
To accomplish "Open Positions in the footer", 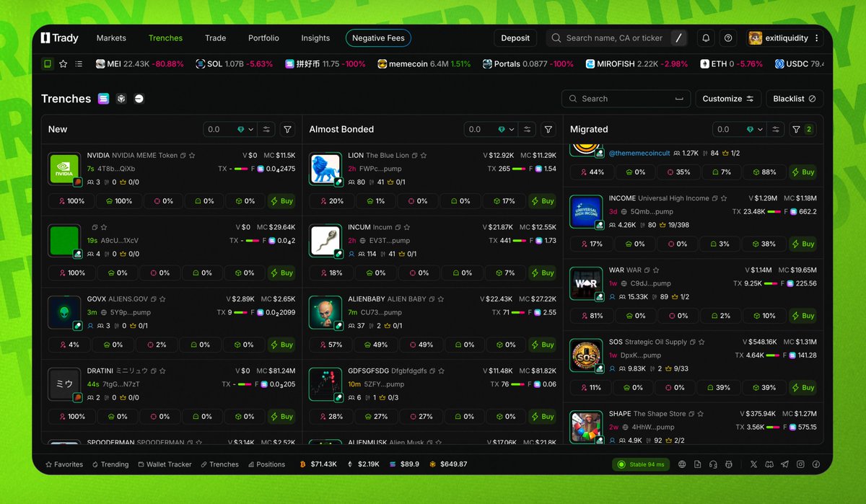I will coord(266,464).
